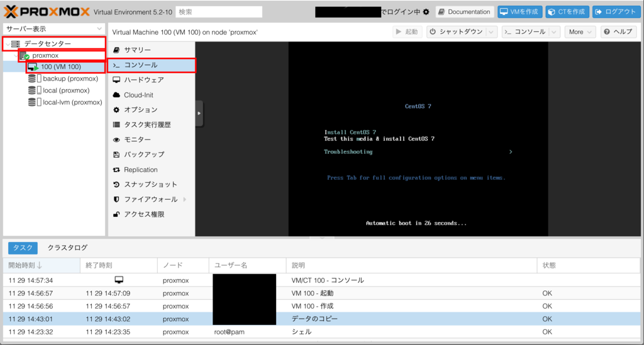Viewport: 644px width, 345px height.
Task: Select the Console (コンソール) menu item
Action: point(152,65)
